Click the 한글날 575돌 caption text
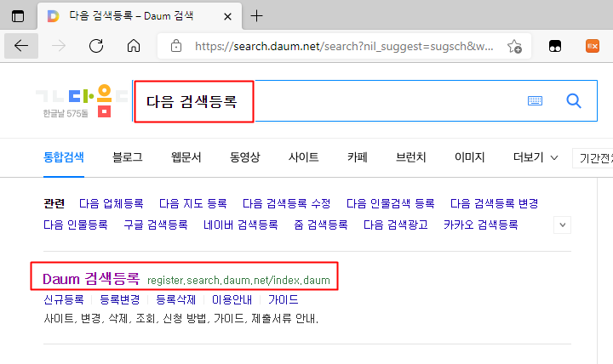This screenshot has width=613, height=364. point(66,113)
